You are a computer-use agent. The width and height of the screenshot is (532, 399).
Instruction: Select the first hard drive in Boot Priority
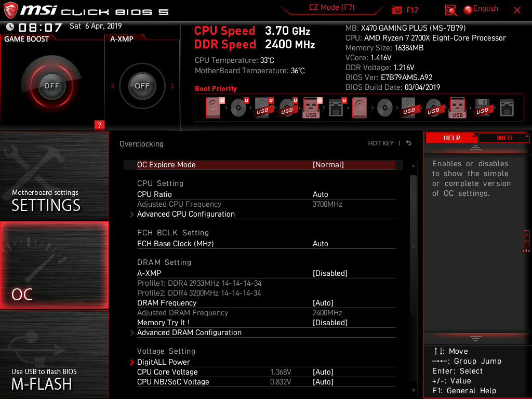tap(212, 107)
